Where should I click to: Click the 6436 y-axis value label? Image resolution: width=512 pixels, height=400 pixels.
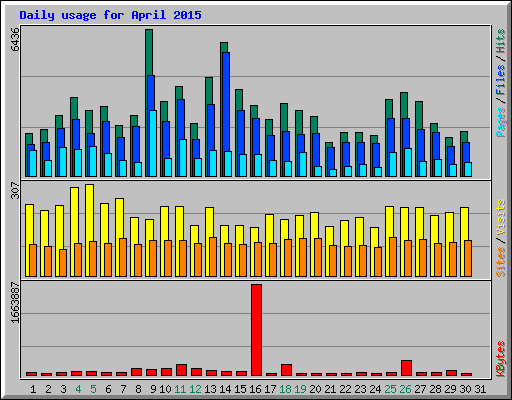click(16, 40)
